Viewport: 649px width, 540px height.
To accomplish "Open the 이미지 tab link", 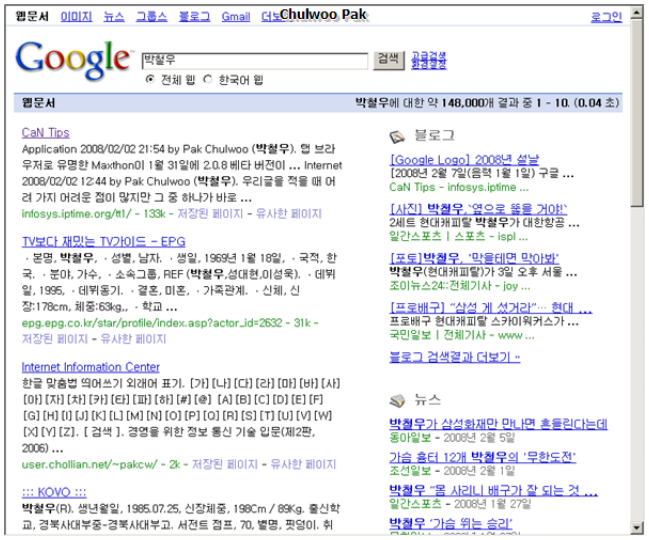I will pos(76,17).
